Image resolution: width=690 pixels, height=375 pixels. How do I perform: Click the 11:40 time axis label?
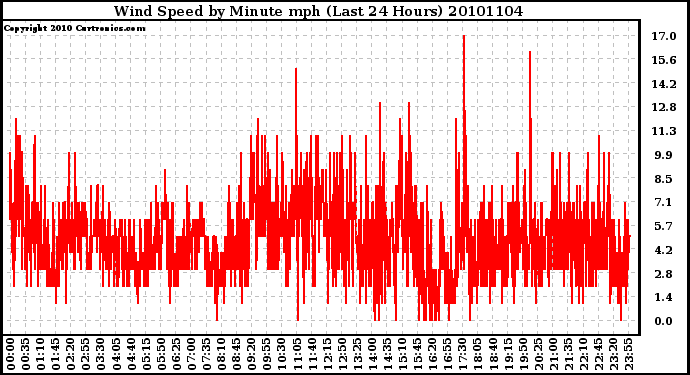click(x=312, y=355)
